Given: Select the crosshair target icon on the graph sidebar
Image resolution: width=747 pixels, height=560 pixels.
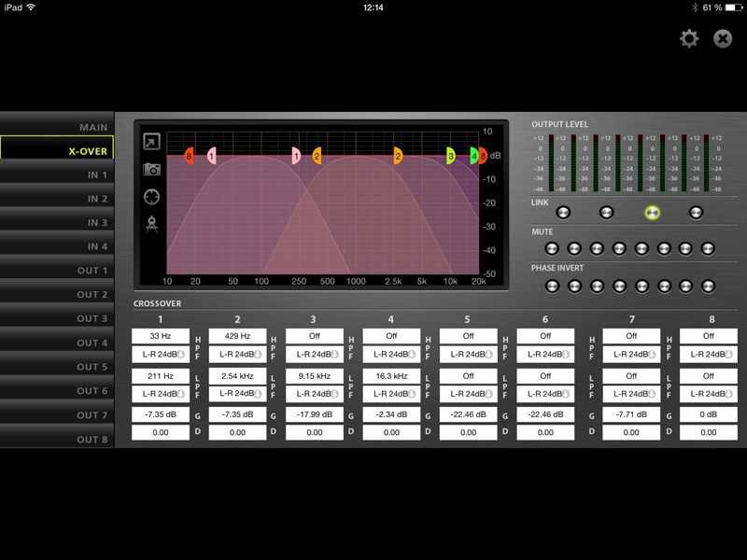Looking at the screenshot, I should pos(152,196).
